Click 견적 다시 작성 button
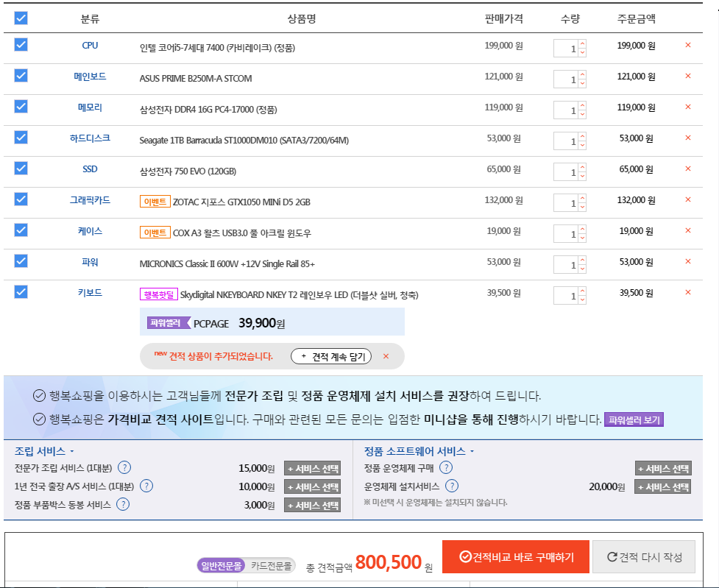 [x=644, y=557]
